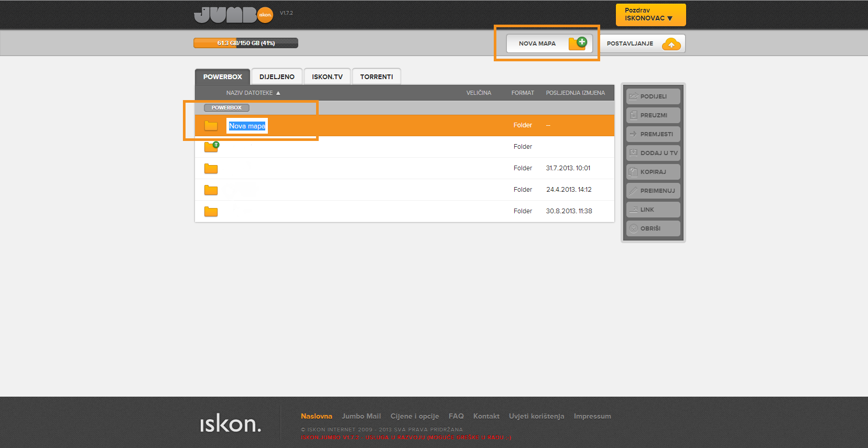
Task: Open the Impressum footer link
Action: click(x=592, y=416)
